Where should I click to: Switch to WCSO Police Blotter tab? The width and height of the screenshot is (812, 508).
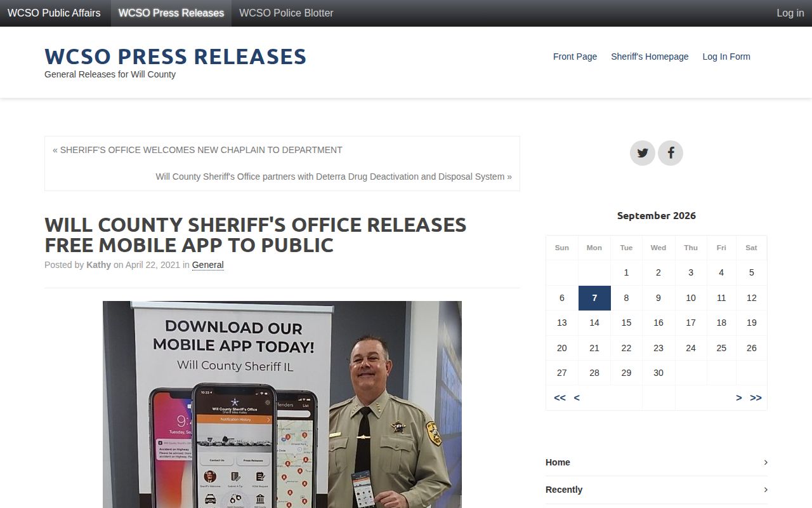(286, 13)
